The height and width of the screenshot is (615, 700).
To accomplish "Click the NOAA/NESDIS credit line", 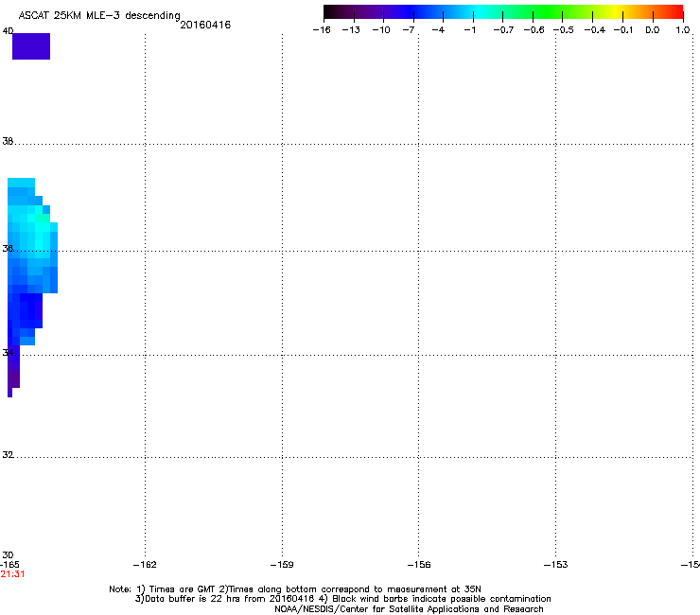I will pyautogui.click(x=409, y=609).
